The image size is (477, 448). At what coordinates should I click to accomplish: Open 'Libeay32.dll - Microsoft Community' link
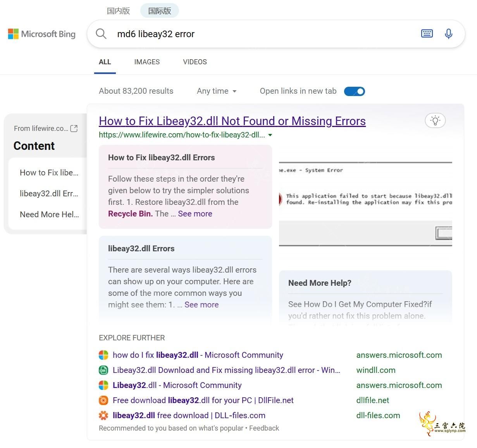coord(177,385)
